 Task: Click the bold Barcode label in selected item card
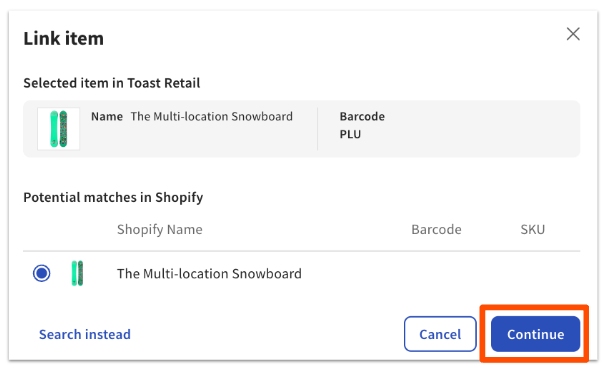click(x=362, y=116)
